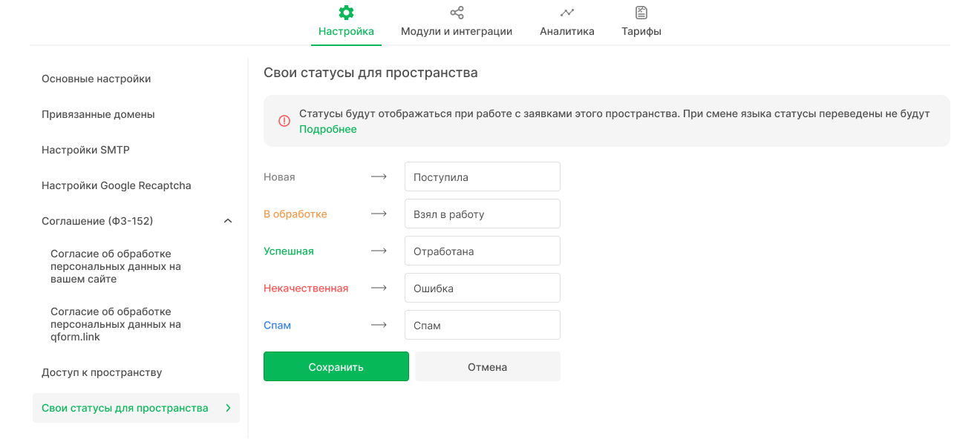The width and height of the screenshot is (980, 442).
Task: Click the arrow next to Некачественная
Action: click(379, 288)
